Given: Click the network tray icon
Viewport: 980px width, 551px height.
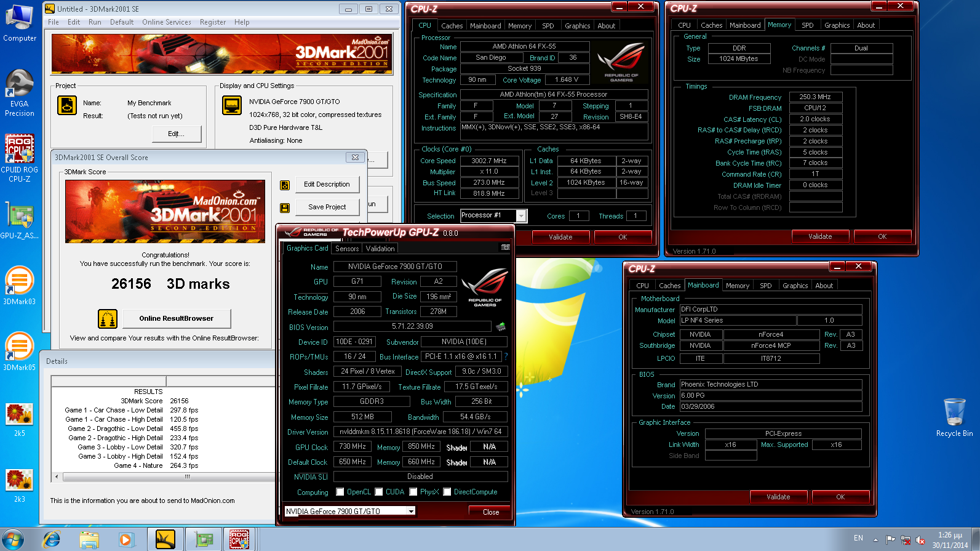Looking at the screenshot, I should [x=906, y=540].
